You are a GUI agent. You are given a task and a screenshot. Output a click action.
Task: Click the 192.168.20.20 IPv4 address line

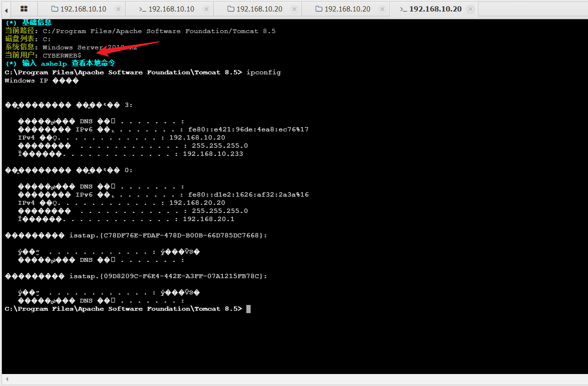pos(197,203)
